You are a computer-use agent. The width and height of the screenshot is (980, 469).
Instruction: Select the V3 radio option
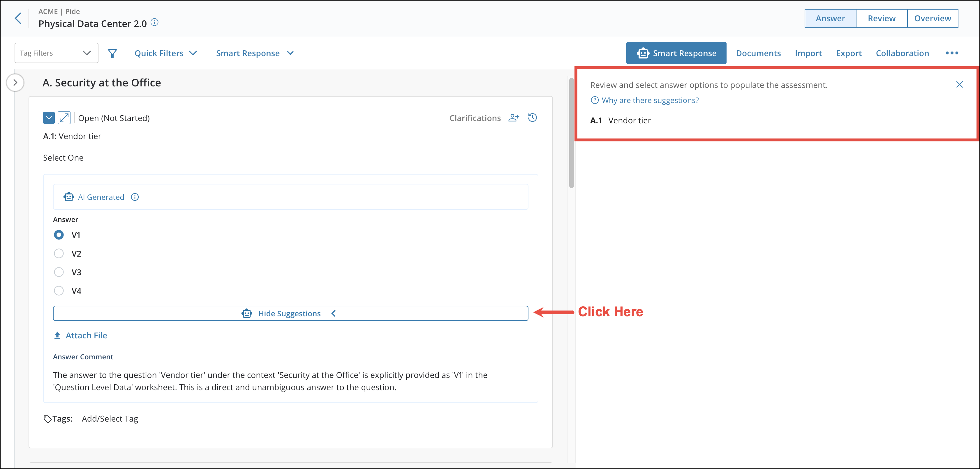[x=59, y=272]
